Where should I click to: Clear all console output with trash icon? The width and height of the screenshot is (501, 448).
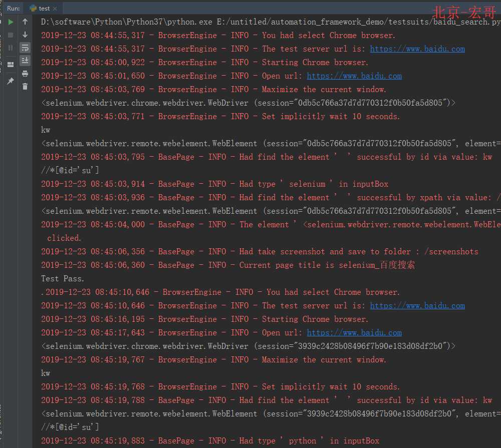point(25,87)
